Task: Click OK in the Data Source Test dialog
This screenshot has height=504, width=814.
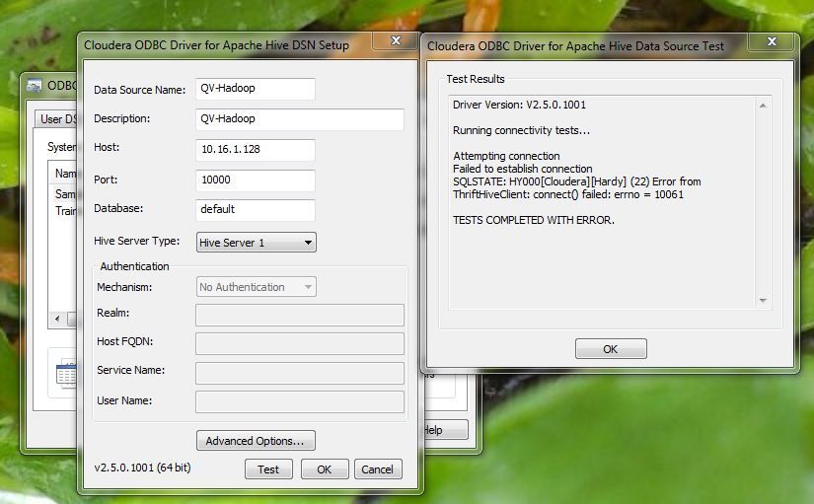Action: click(x=611, y=349)
